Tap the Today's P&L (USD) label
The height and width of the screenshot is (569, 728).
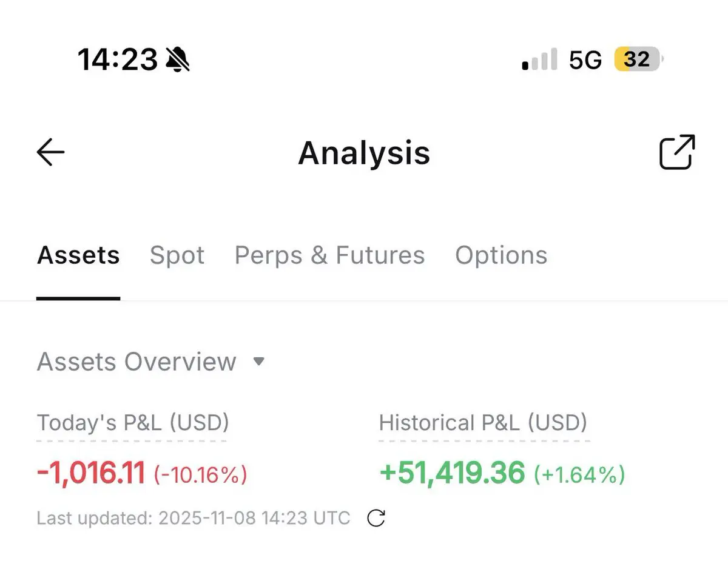[133, 422]
